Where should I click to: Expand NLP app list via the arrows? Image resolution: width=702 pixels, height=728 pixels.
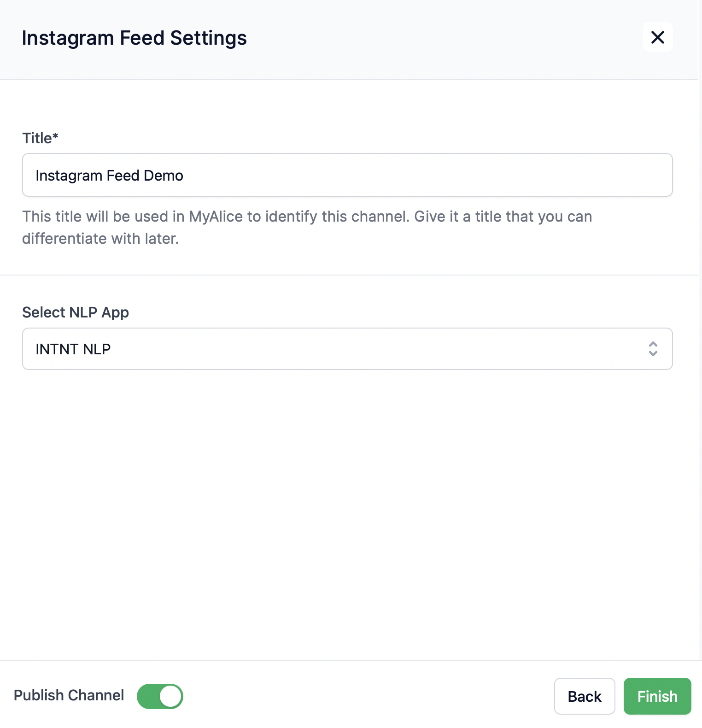[653, 349]
